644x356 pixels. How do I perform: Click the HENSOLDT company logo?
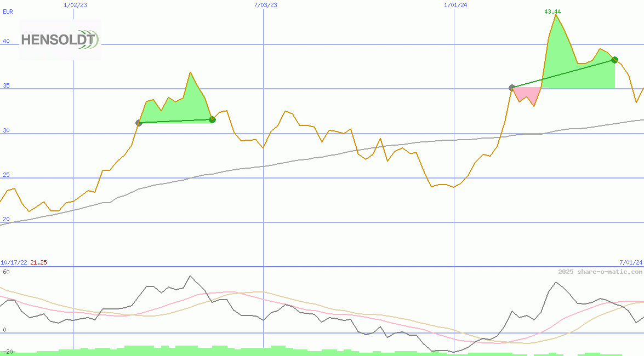pyautogui.click(x=60, y=39)
